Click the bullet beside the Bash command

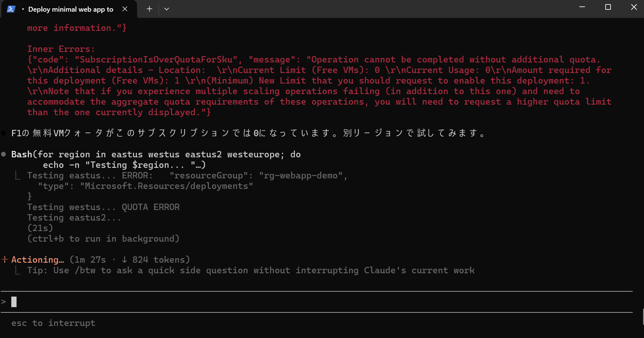point(3,154)
